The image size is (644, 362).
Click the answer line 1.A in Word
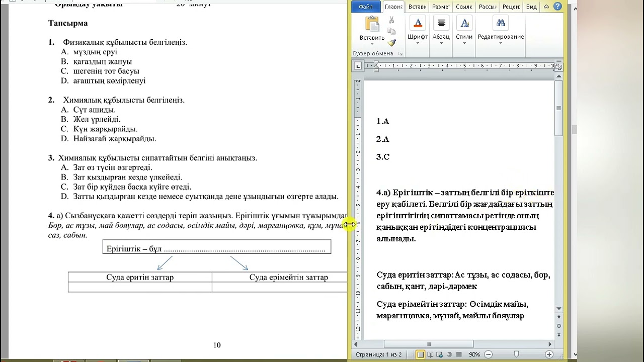point(382,121)
